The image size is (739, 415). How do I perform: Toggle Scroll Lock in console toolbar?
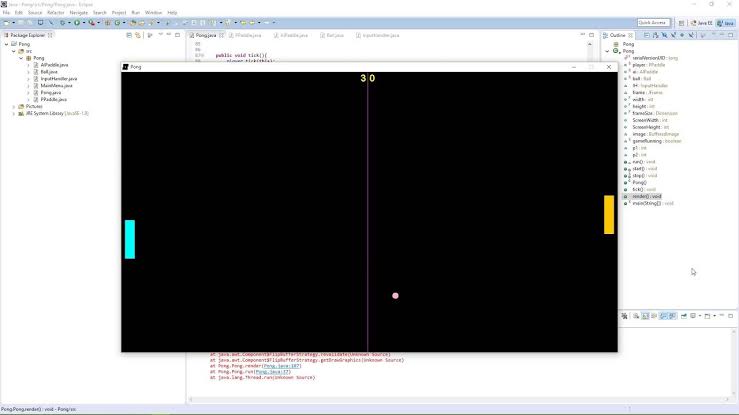[x=645, y=316]
